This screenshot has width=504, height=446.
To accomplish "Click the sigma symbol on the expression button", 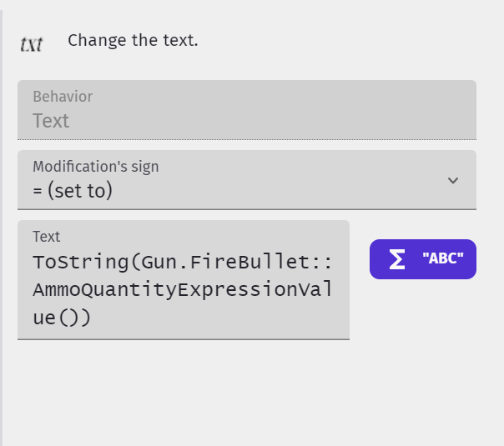I will 397,259.
